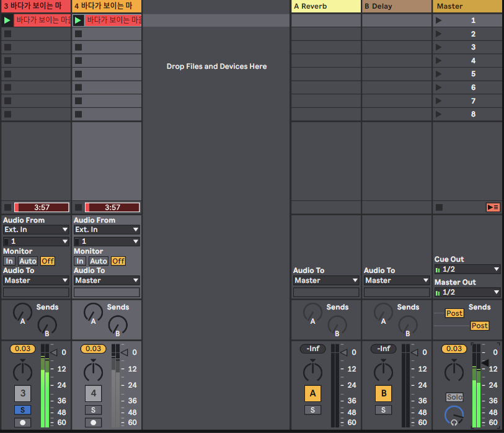Toggle the lower Post button on Master sends

pyautogui.click(x=480, y=326)
